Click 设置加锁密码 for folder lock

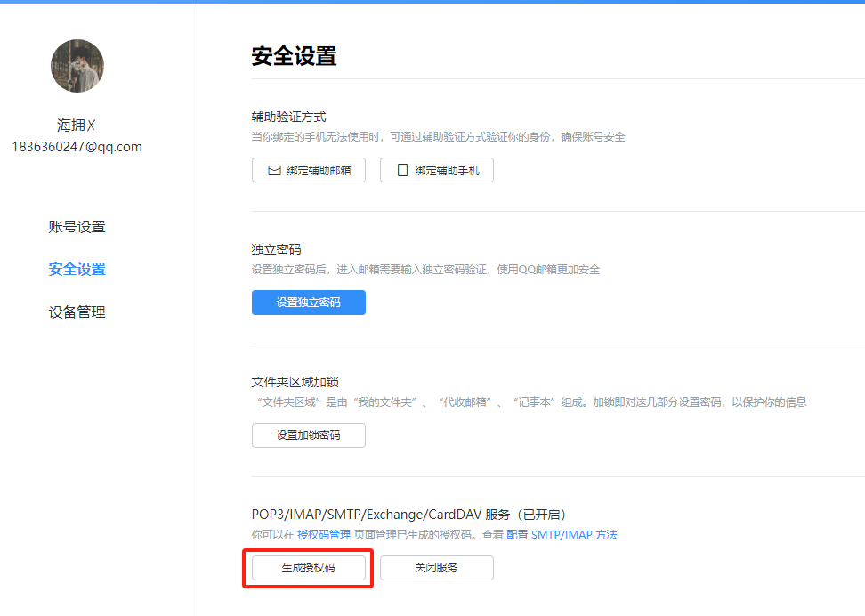[x=308, y=435]
